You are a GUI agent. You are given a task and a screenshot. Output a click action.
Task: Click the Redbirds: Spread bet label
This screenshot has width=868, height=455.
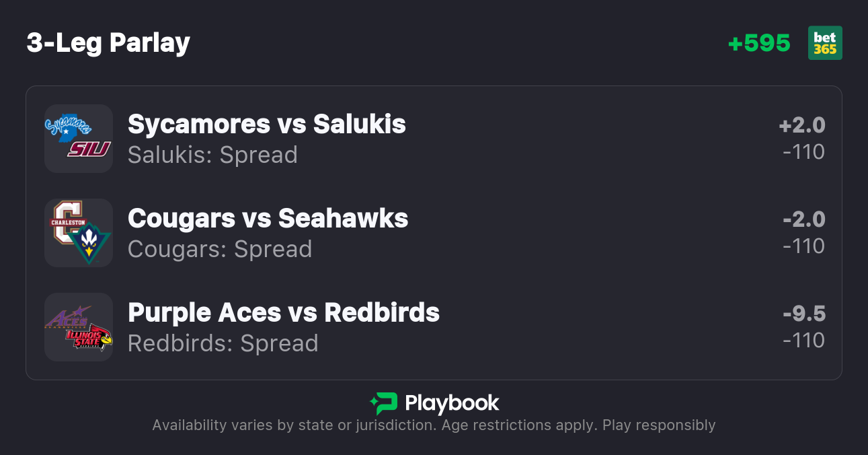223,343
